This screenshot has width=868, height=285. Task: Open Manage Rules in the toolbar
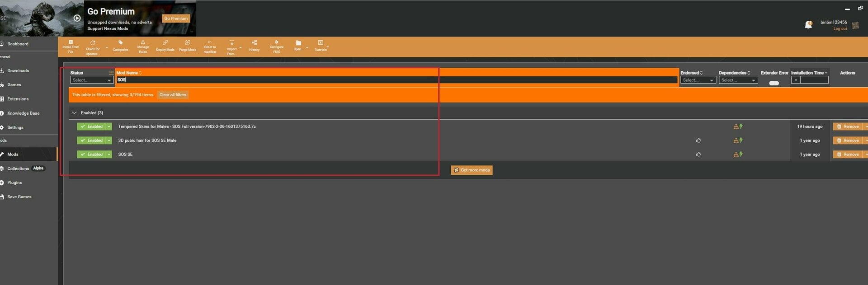[143, 47]
